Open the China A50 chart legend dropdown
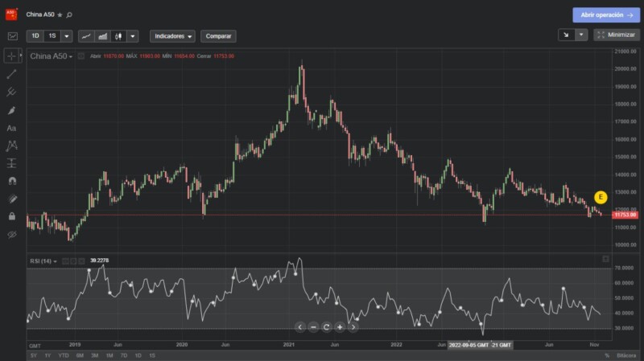The height and width of the screenshot is (361, 644). click(51, 56)
